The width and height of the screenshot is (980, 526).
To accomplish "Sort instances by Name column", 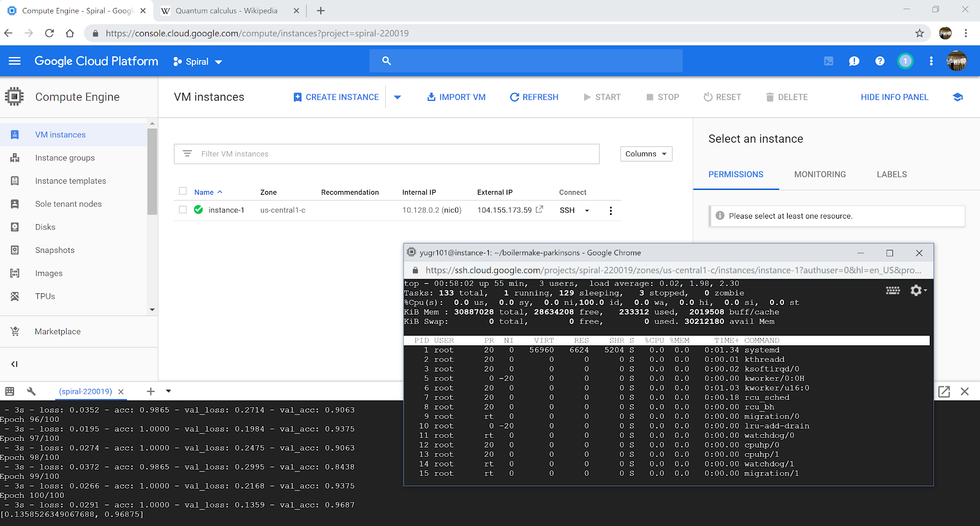I will [208, 192].
